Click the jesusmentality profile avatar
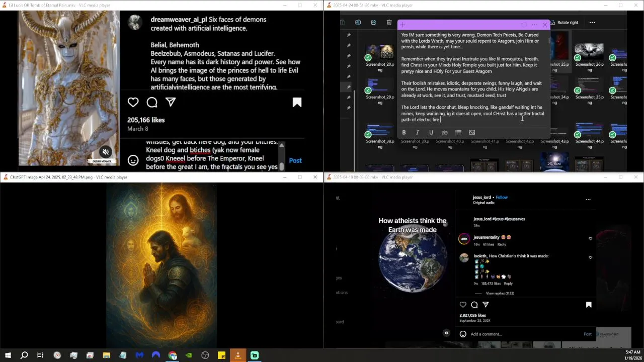 click(464, 239)
